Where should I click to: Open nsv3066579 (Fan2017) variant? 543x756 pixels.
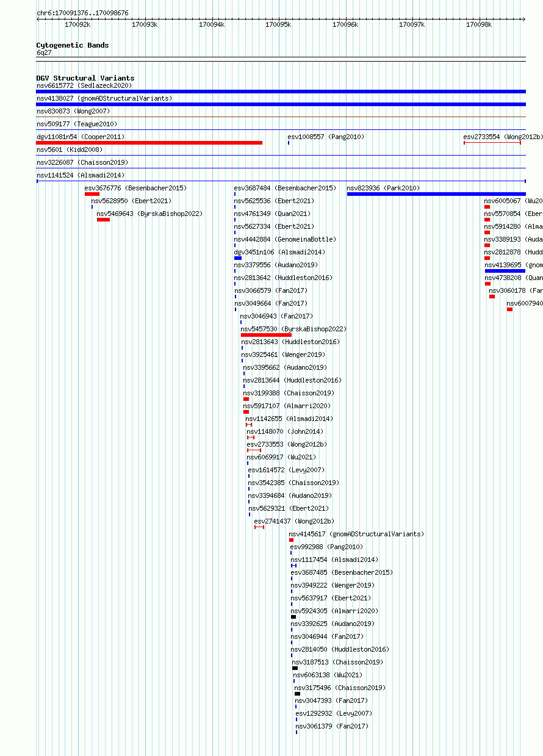(x=271, y=290)
